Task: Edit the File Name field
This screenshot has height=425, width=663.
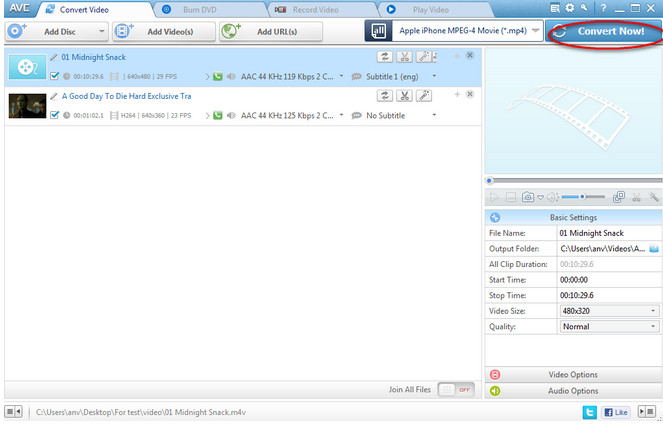Action: [x=609, y=233]
